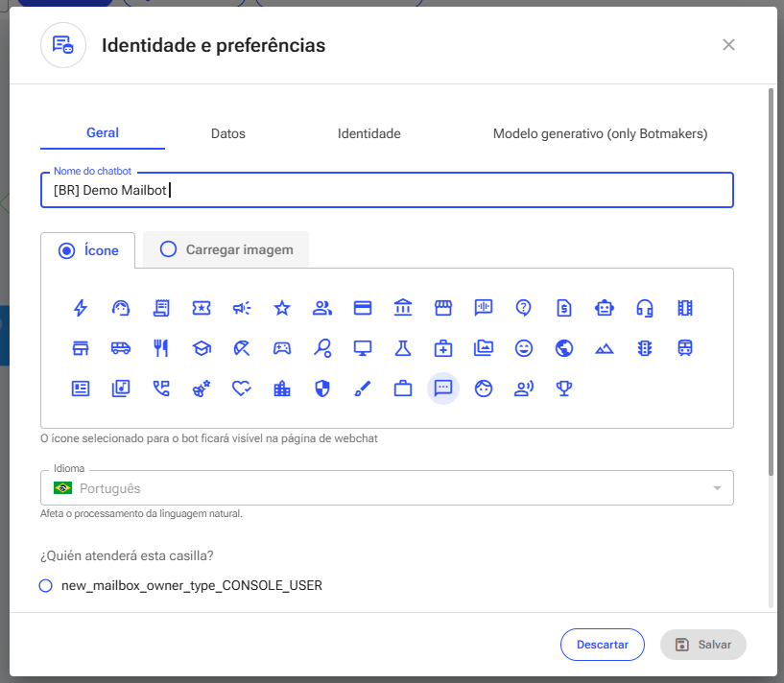Screen dimensions: 784x683
Task: Choose the trophy cup icon
Action: tap(564, 389)
